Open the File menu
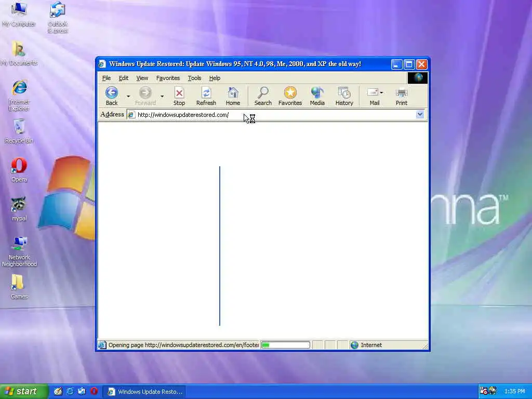 click(107, 78)
